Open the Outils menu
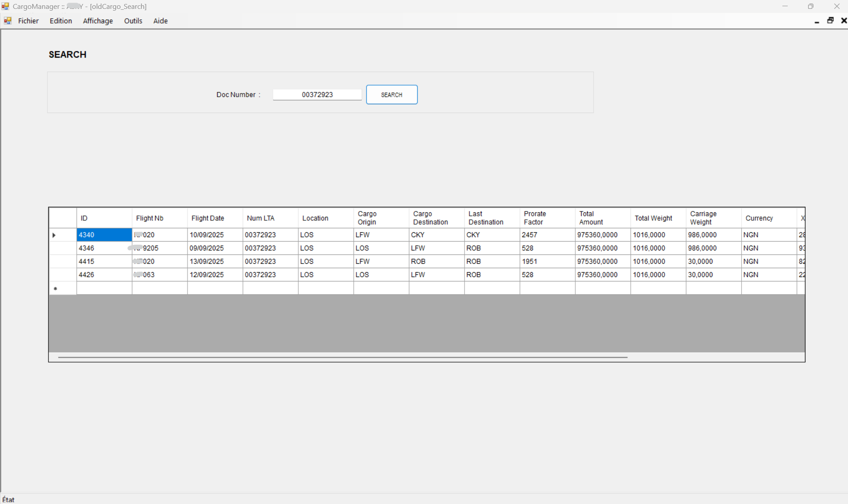848x504 pixels. [x=133, y=21]
